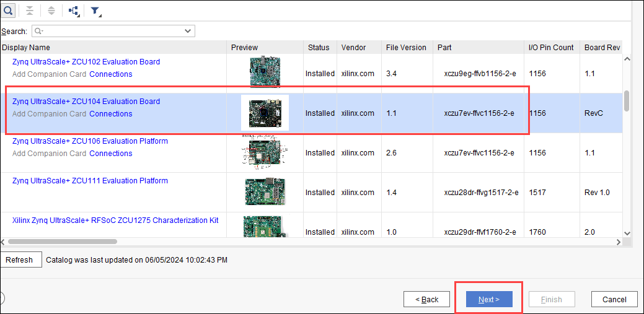Sort by the Part column header
Screen dimensions: 644x314
479,47
